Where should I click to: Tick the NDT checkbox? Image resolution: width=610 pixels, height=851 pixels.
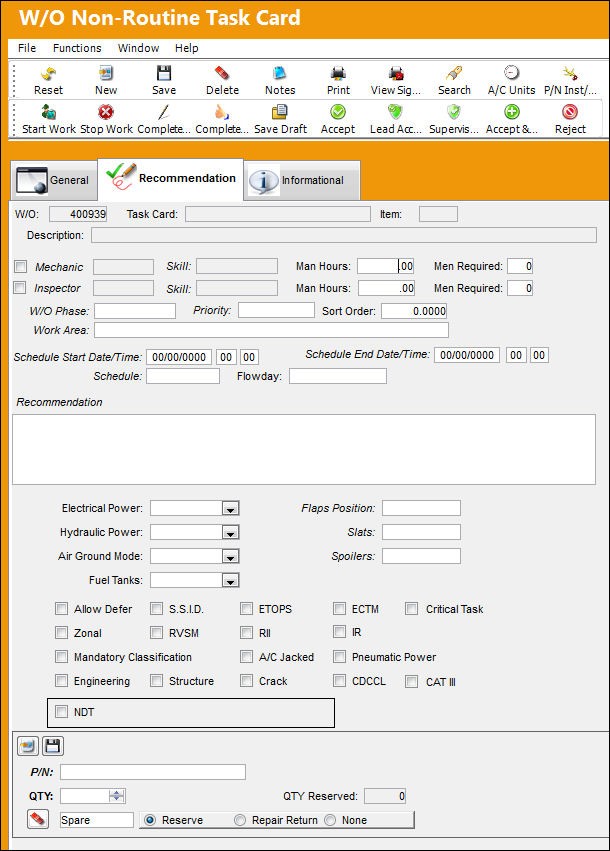pyautogui.click(x=61, y=712)
